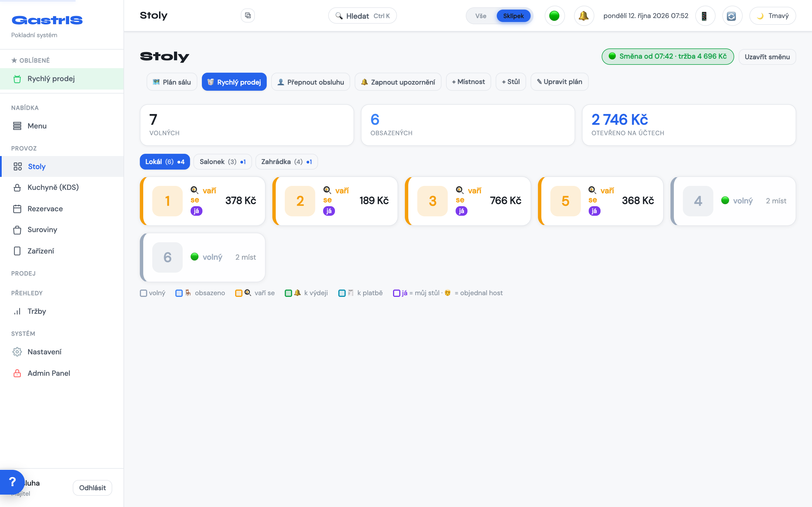812x507 pixels.
Task: Click the green status indicator in header
Action: click(554, 16)
